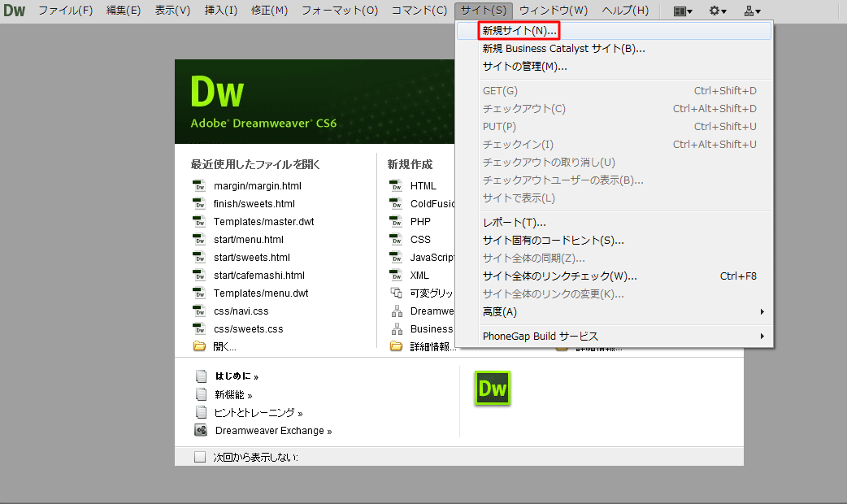Open the コマンド(C) menu
This screenshot has height=504, width=847.
[419, 11]
